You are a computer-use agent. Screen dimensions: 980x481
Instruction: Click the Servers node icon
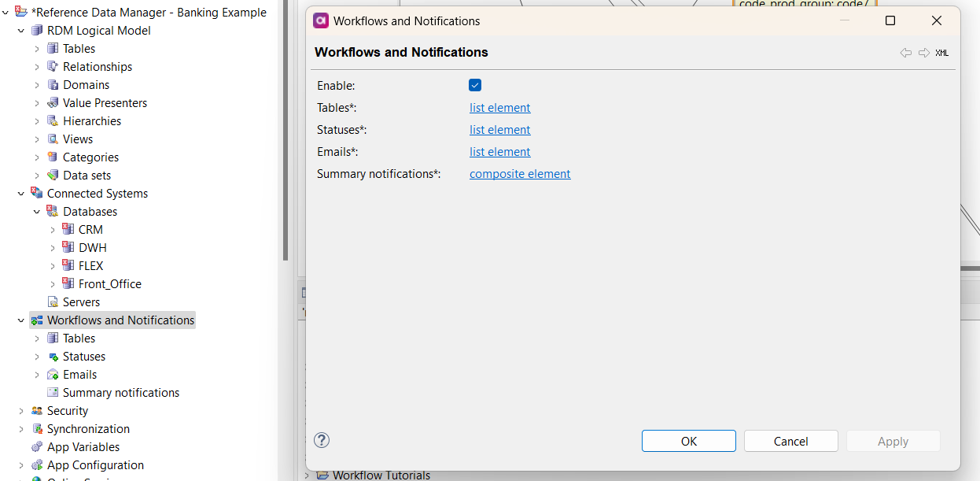[x=53, y=302]
